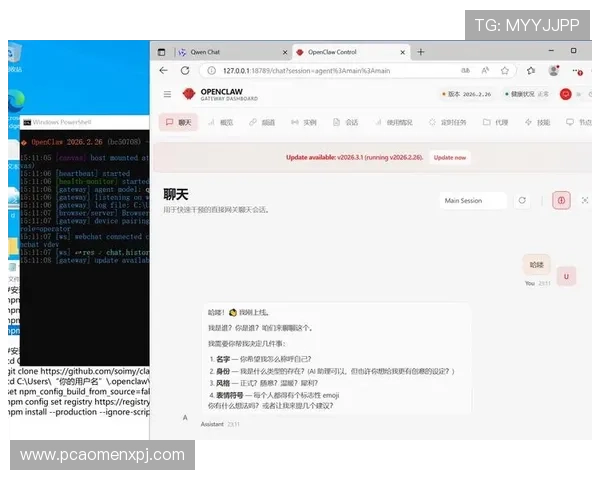This screenshot has height=480, width=600.
Task: Open a new browser tab with plus
Action: point(421,52)
